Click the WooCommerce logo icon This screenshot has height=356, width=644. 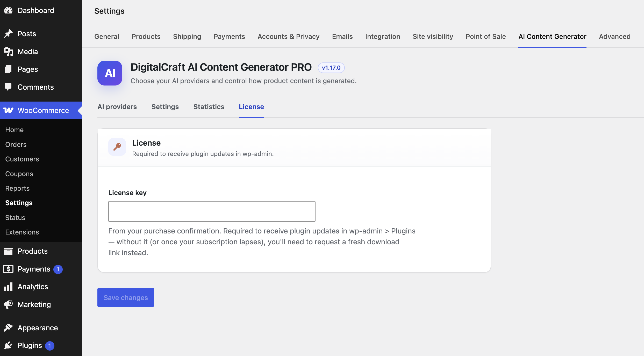point(8,110)
